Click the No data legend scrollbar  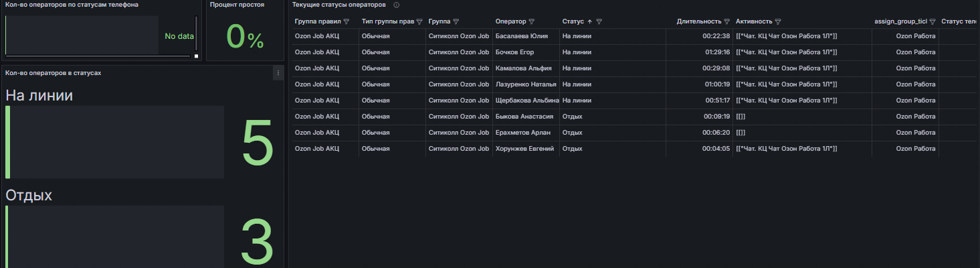[196, 35]
